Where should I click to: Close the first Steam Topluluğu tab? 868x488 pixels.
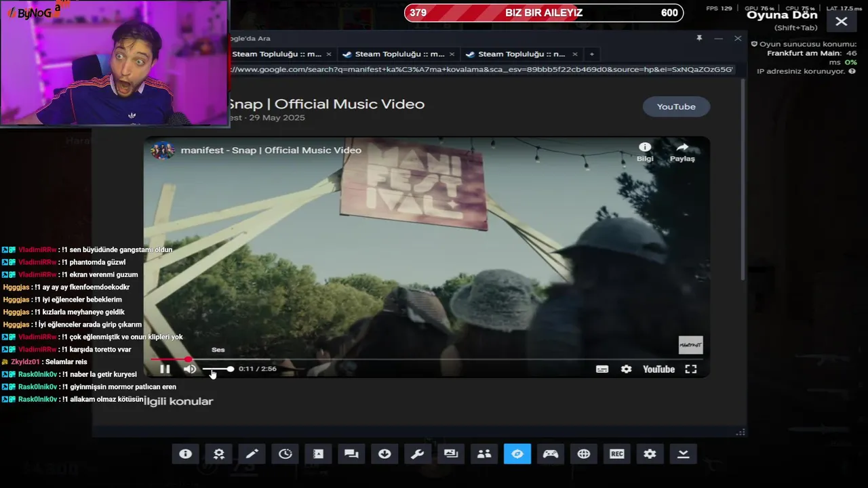pyautogui.click(x=329, y=54)
